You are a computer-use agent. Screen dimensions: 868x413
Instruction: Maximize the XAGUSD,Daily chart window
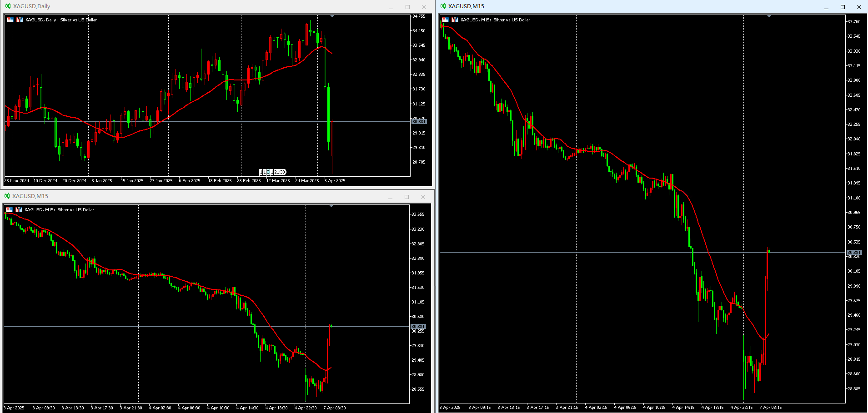click(x=407, y=7)
